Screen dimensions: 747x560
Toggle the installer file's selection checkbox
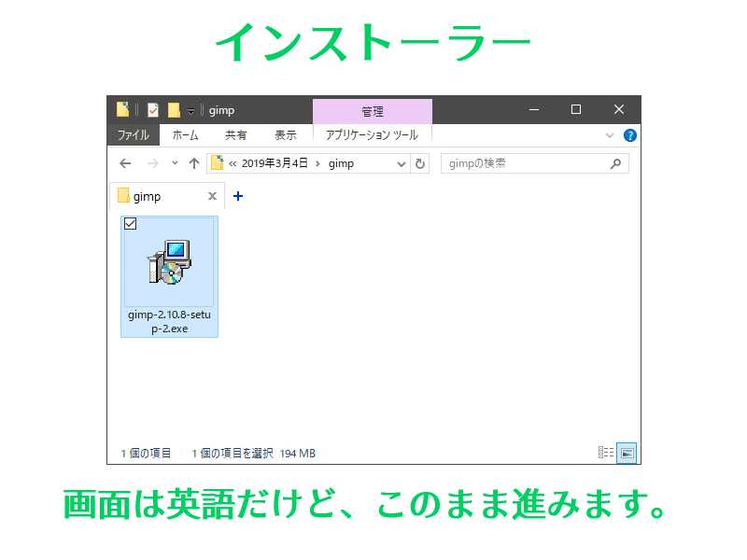(x=130, y=224)
